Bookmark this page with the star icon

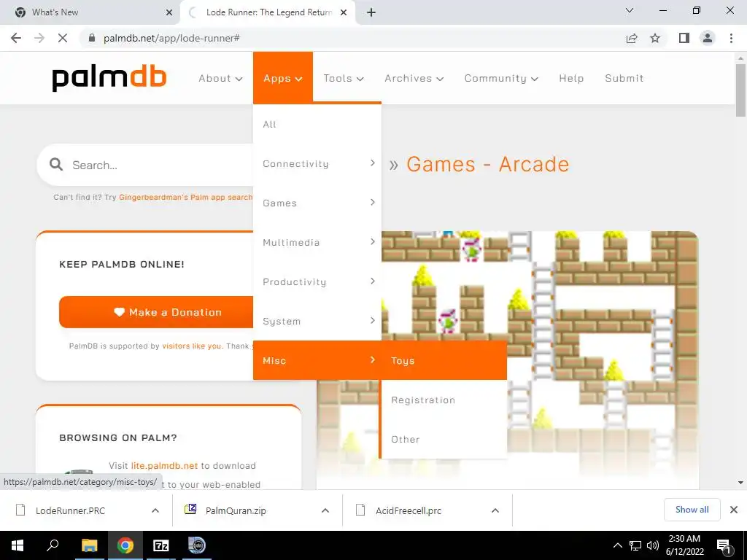[655, 38]
